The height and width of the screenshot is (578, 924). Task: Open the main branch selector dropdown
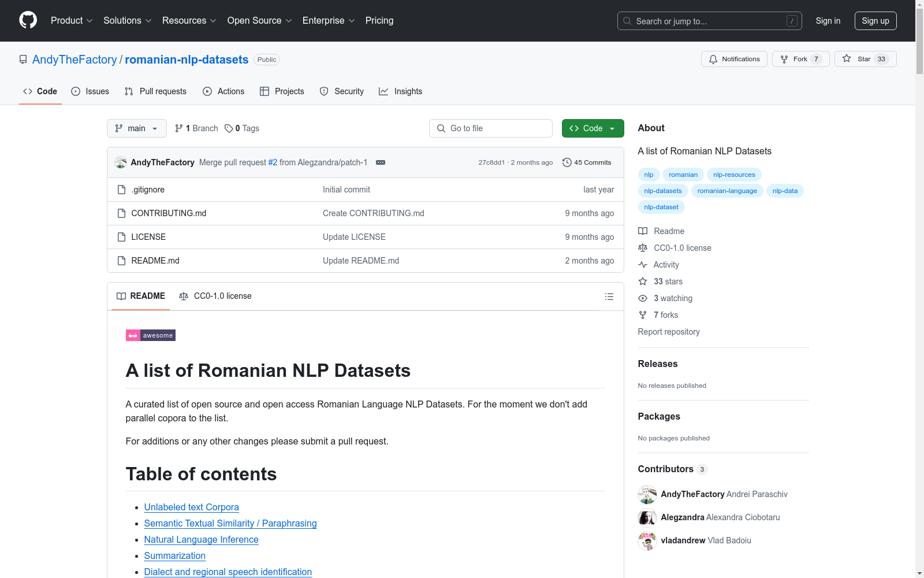pyautogui.click(x=137, y=128)
